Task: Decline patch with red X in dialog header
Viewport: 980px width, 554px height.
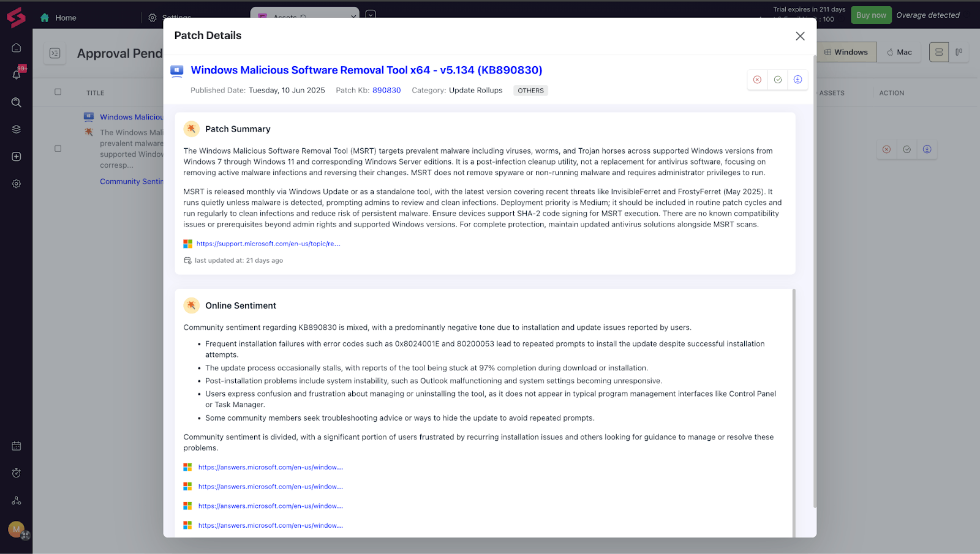Action: coord(758,80)
